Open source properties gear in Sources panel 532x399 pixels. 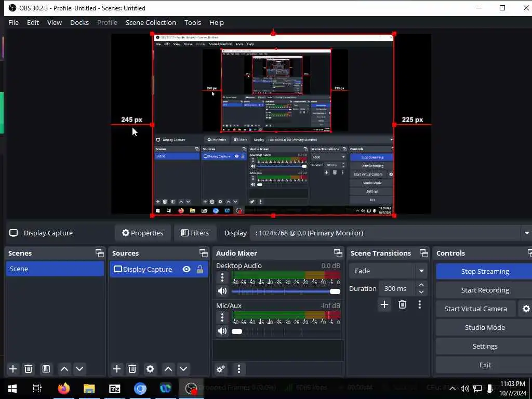tap(150, 369)
